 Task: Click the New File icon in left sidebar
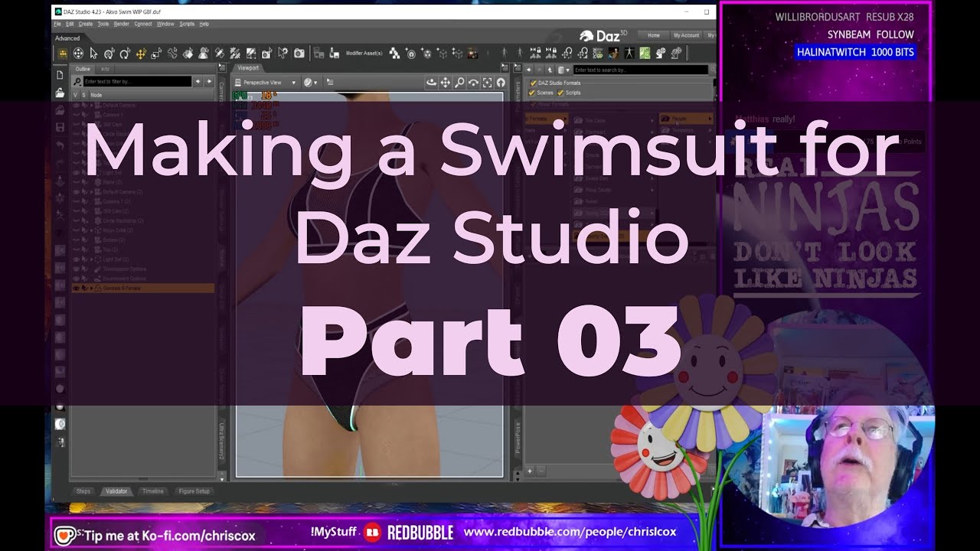(60, 75)
